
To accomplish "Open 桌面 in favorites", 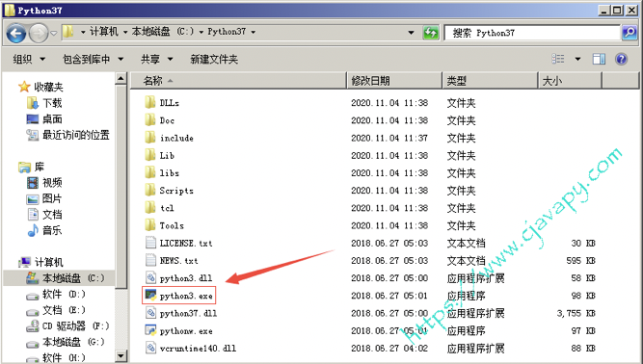I will point(52,119).
